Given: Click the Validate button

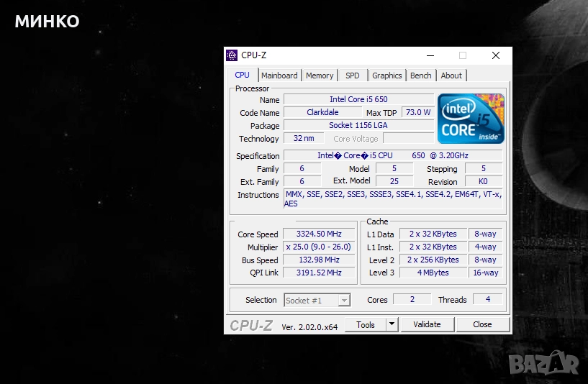Looking at the screenshot, I should click(x=427, y=324).
